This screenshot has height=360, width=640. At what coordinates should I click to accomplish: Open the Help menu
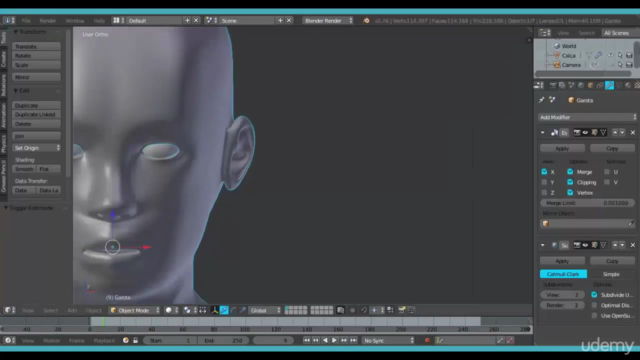click(99, 20)
